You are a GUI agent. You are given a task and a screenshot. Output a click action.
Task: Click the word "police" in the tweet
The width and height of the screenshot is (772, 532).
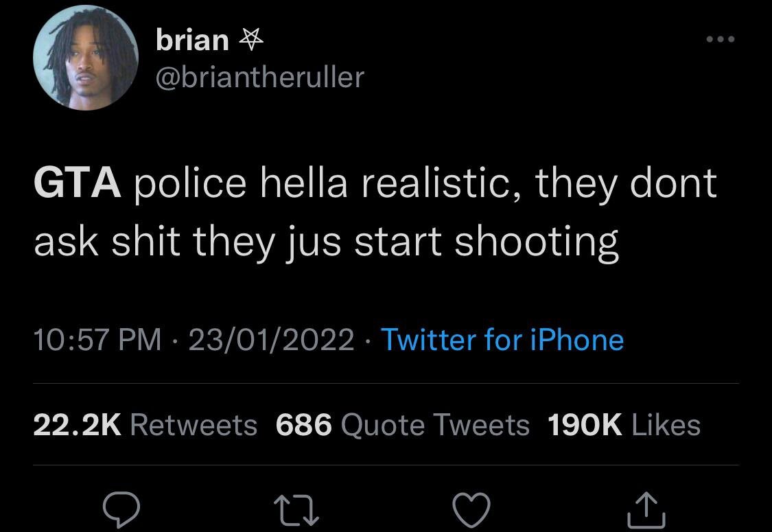point(189,185)
